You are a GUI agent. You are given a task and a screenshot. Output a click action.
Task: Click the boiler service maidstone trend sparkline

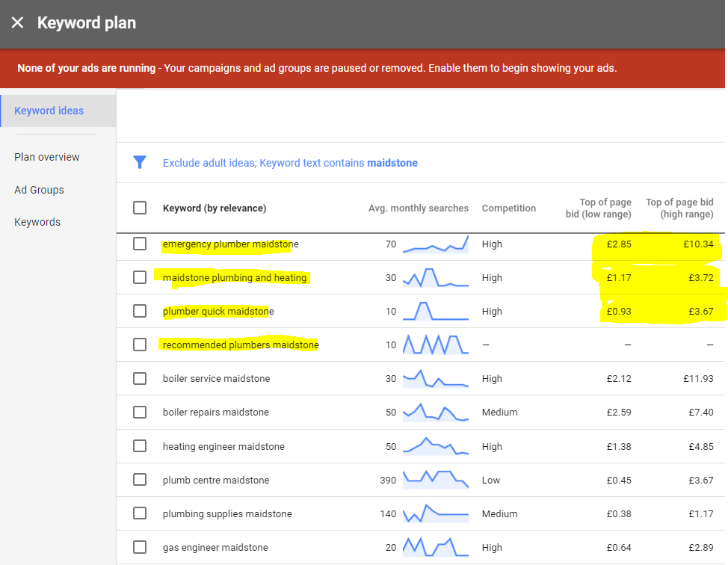click(436, 379)
